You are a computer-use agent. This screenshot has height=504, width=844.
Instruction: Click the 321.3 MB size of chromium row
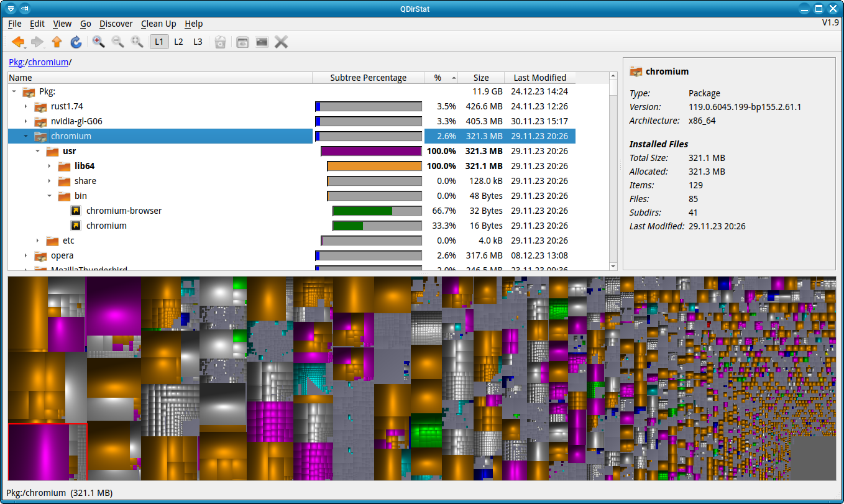[484, 136]
